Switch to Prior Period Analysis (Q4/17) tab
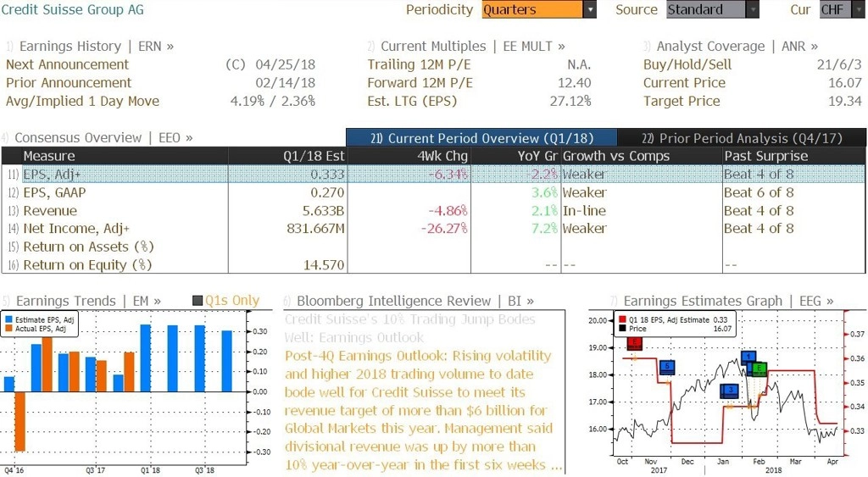 click(742, 138)
